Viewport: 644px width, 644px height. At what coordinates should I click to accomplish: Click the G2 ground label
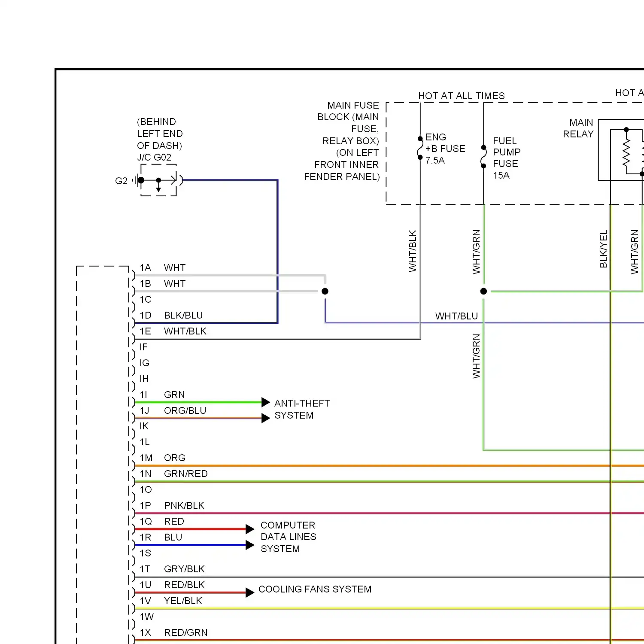pyautogui.click(x=121, y=181)
